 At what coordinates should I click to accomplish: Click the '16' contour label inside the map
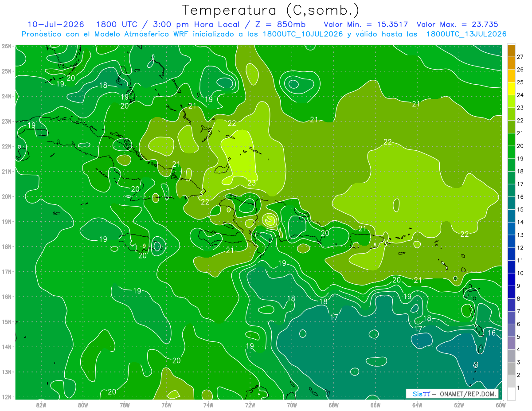coord(491,333)
